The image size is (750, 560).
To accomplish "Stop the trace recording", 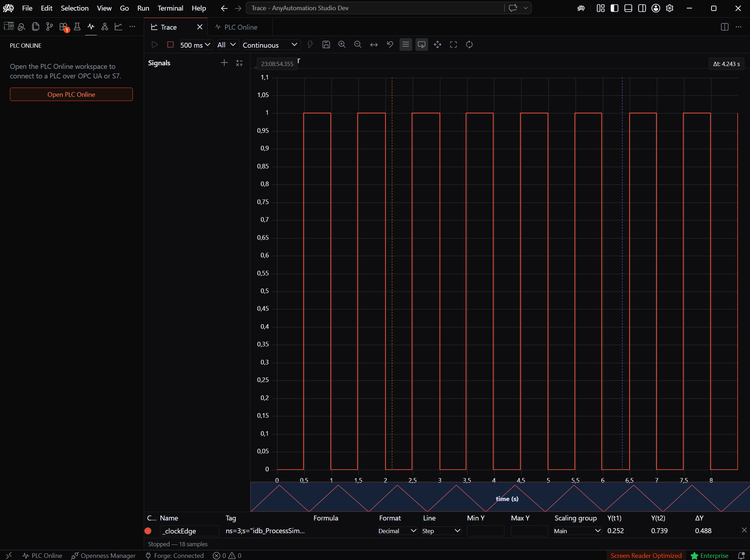I will [x=170, y=44].
